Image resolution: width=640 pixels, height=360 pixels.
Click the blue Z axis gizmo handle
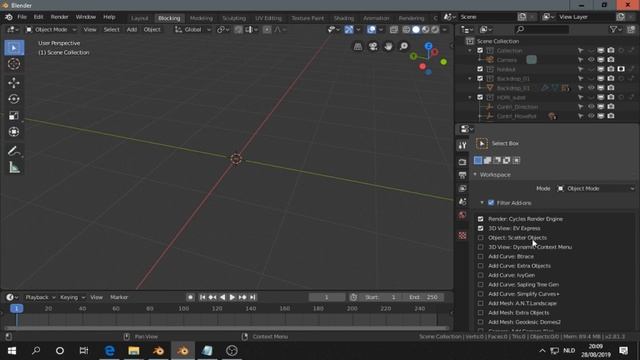coord(428,46)
